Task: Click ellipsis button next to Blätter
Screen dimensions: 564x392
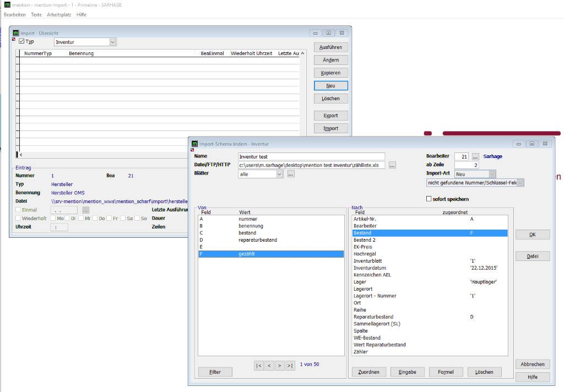Action: (291, 174)
